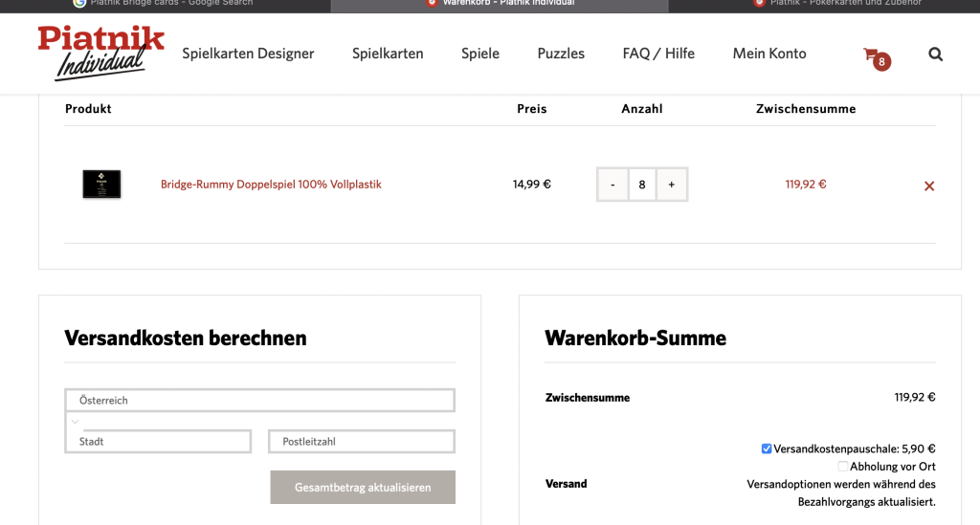Open Bridge-Rummy Doppelspiel 100% Vollplastik link

(x=271, y=185)
